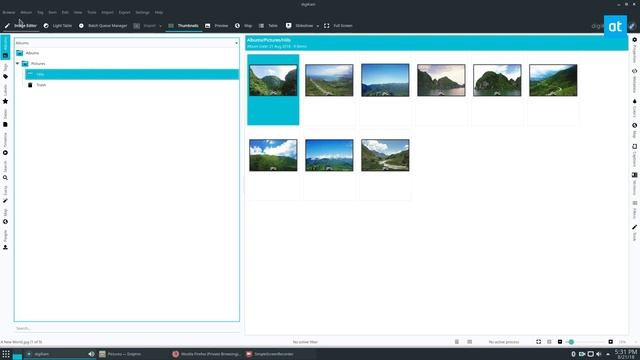This screenshot has width=640, height=360.
Task: Open the Image Editor tool
Action: (x=20, y=26)
